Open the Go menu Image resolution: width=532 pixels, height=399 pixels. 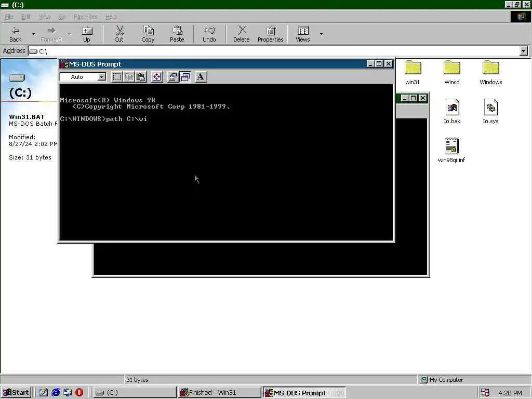tap(62, 17)
